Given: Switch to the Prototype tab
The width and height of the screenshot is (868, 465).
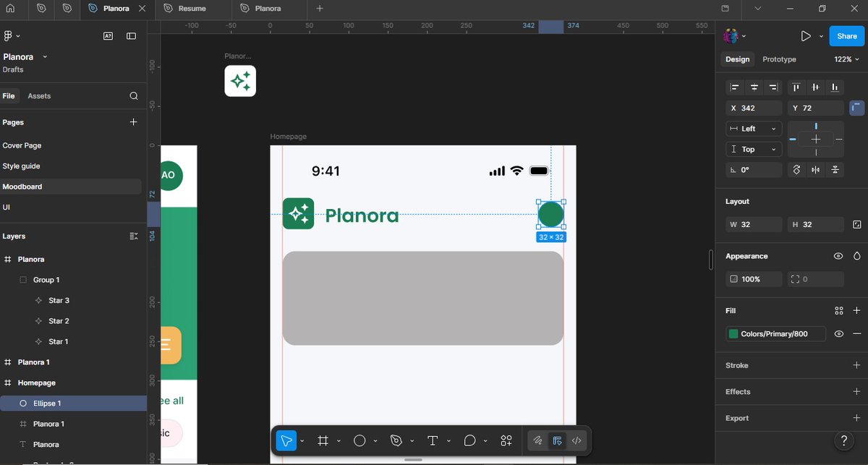Looking at the screenshot, I should coord(779,59).
